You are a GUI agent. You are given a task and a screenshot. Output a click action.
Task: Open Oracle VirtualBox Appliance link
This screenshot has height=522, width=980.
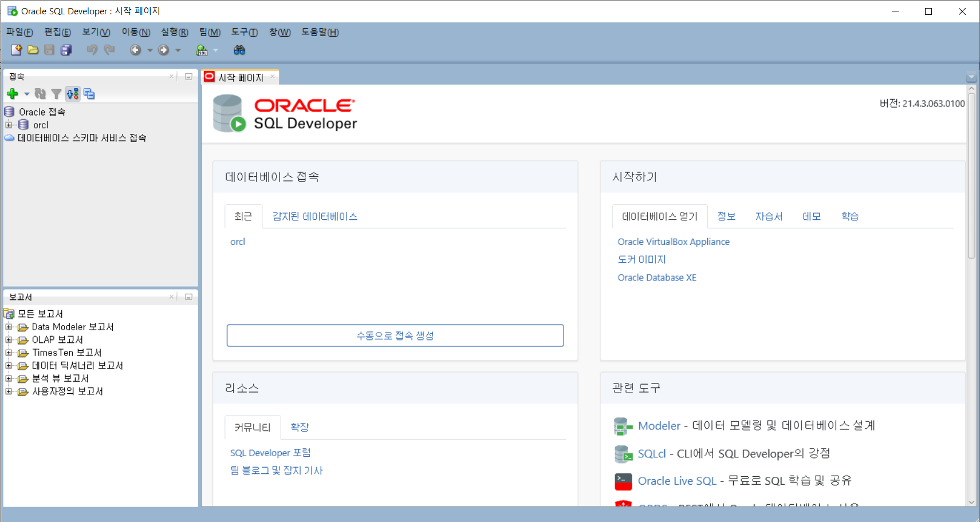click(x=674, y=242)
